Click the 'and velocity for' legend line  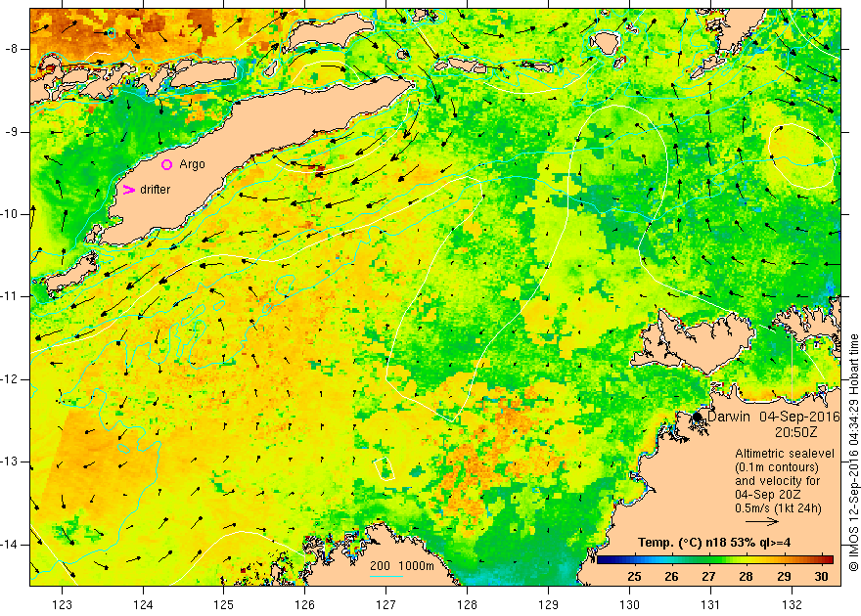coord(778,481)
